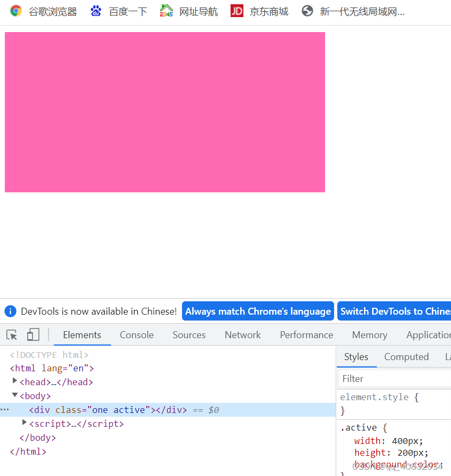Open the 2345 网址导航 bookmark icon
Viewport: 451px width, 476px height.
coord(166,11)
